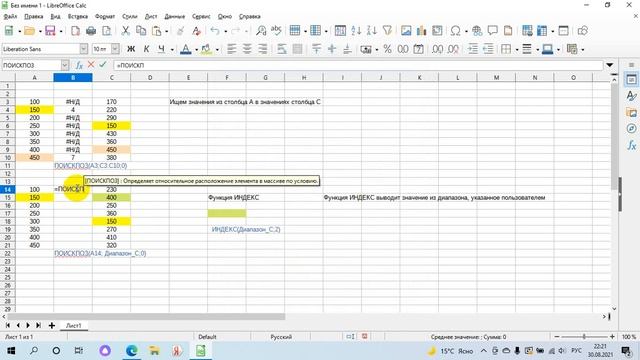This screenshot has width=640, height=360.
Task: Go to first sheet navigation button
Action: (x=7, y=325)
